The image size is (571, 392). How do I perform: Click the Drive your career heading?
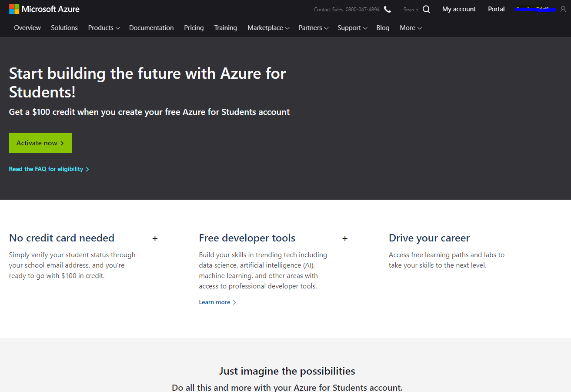click(429, 238)
